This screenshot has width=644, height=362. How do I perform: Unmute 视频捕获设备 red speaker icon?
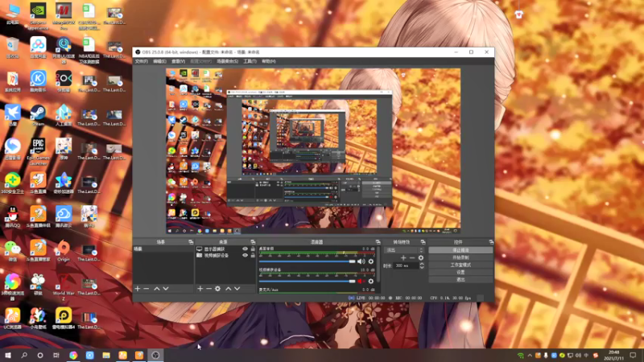361,281
